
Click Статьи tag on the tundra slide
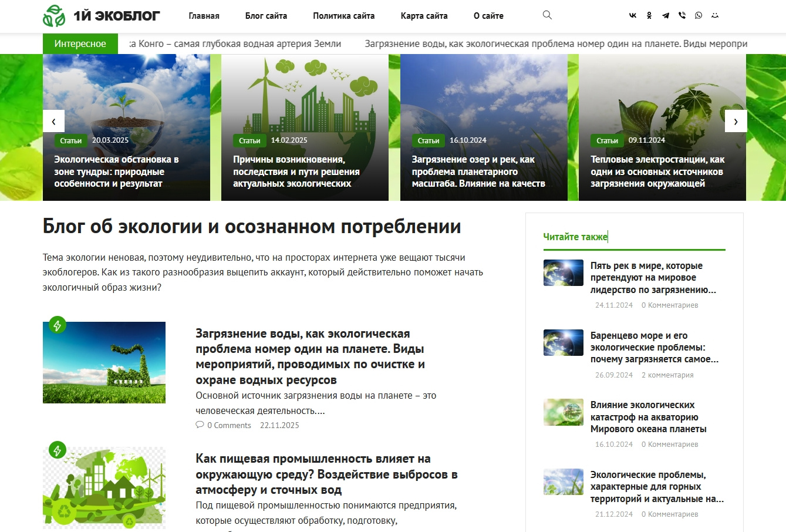pyautogui.click(x=70, y=140)
